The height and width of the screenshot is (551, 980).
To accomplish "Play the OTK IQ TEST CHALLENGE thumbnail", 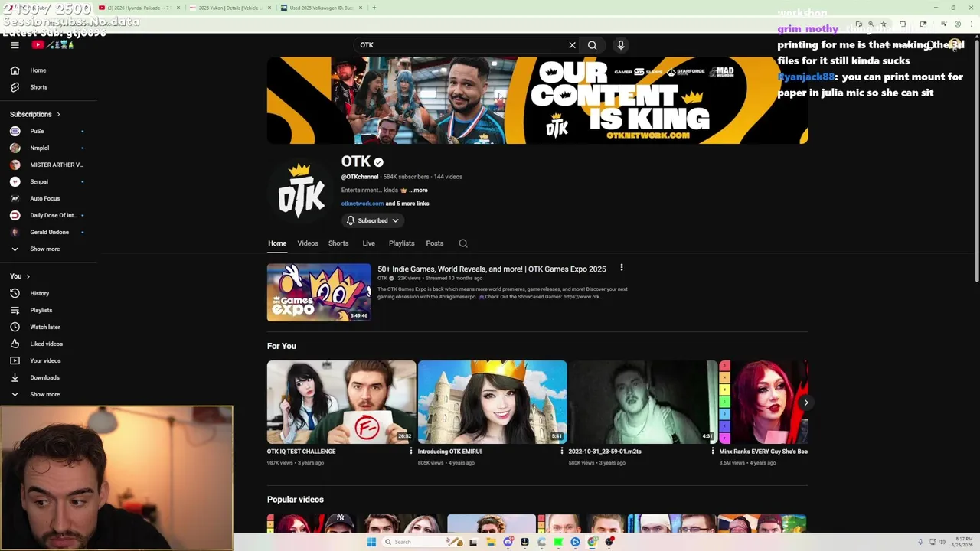I will click(x=341, y=402).
